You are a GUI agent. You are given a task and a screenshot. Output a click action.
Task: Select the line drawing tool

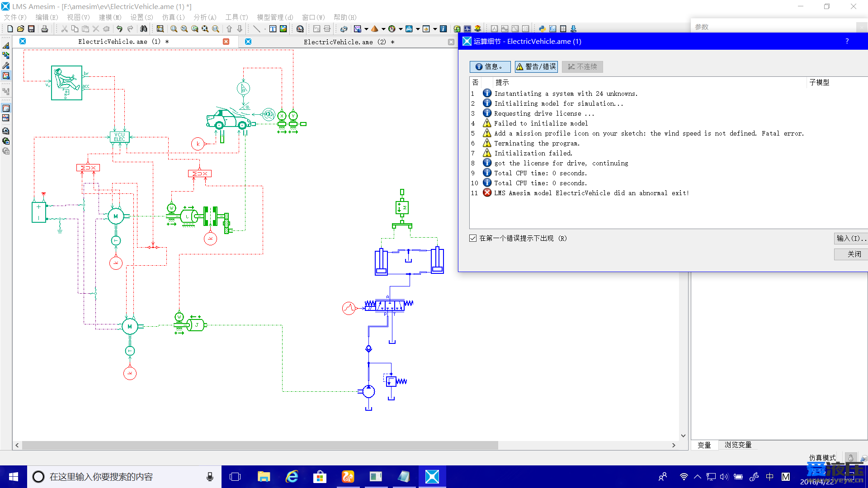point(257,29)
